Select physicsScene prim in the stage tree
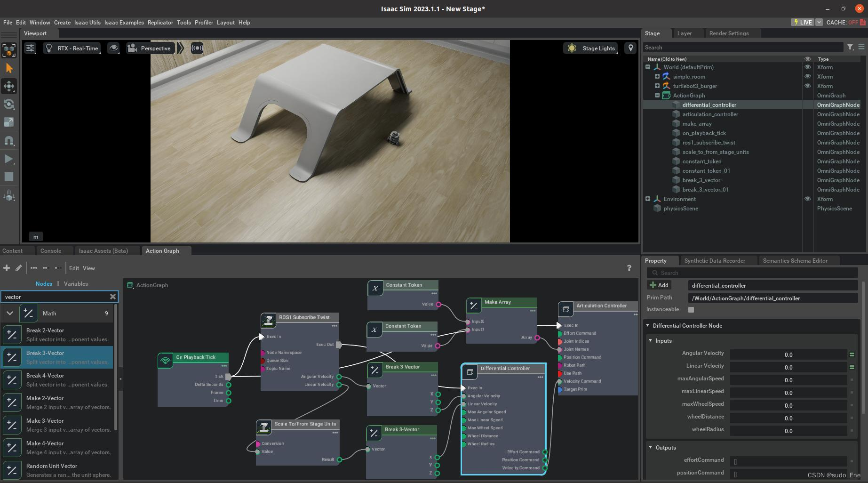The width and height of the screenshot is (868, 483). pyautogui.click(x=681, y=209)
